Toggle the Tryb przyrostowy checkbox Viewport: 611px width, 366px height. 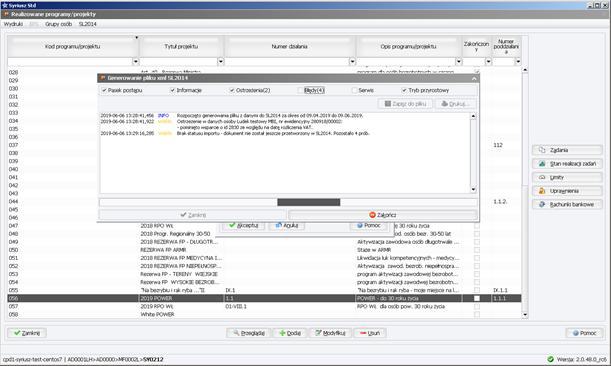(404, 90)
